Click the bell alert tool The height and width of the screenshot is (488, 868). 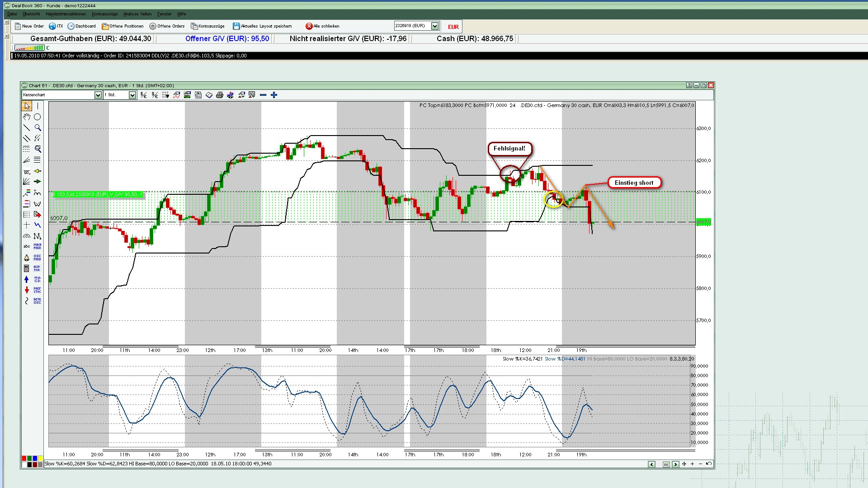click(x=27, y=258)
